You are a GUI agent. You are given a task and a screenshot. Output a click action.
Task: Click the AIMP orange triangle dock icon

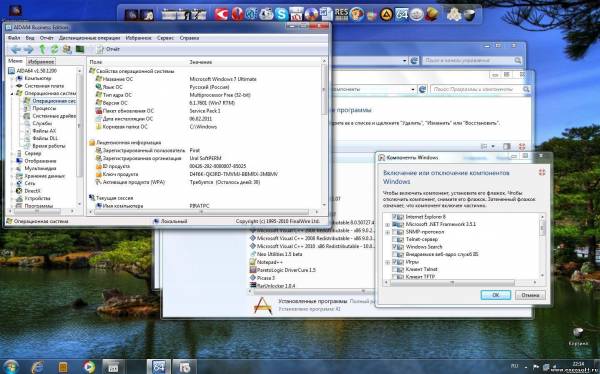[386, 15]
